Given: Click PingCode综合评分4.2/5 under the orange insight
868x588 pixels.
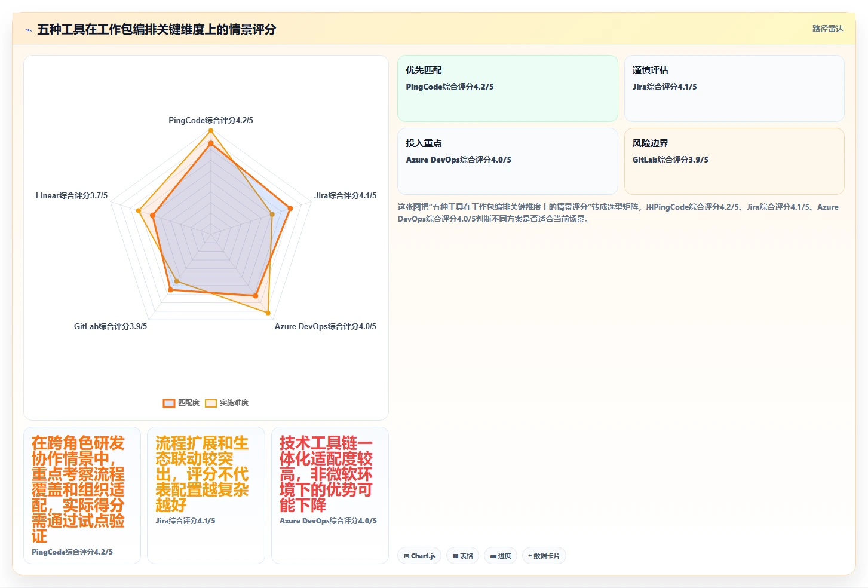Looking at the screenshot, I should 72,552.
